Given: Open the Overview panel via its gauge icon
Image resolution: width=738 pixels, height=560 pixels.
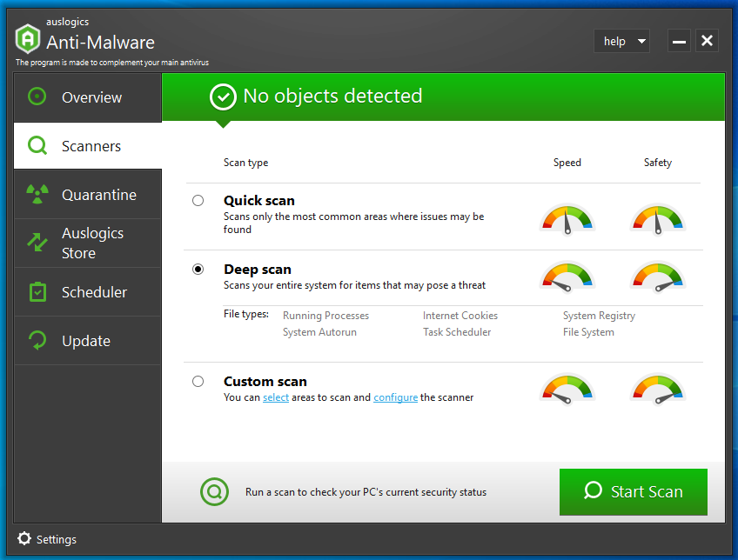Looking at the screenshot, I should [37, 97].
